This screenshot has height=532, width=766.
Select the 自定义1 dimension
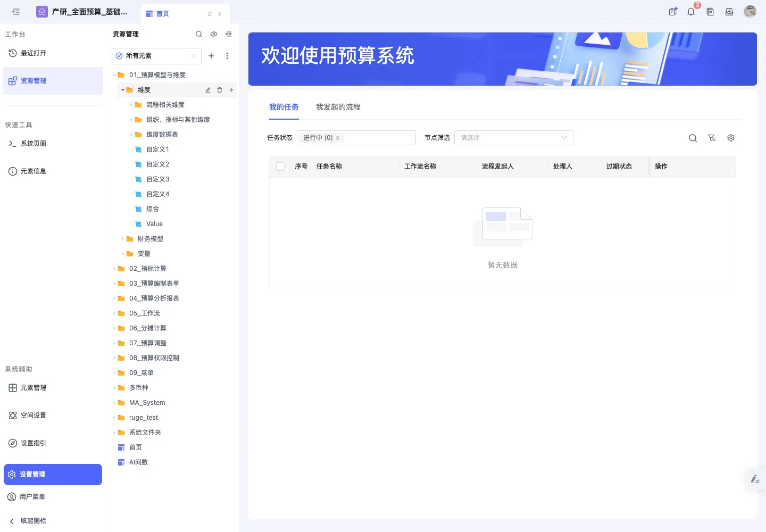(x=158, y=149)
